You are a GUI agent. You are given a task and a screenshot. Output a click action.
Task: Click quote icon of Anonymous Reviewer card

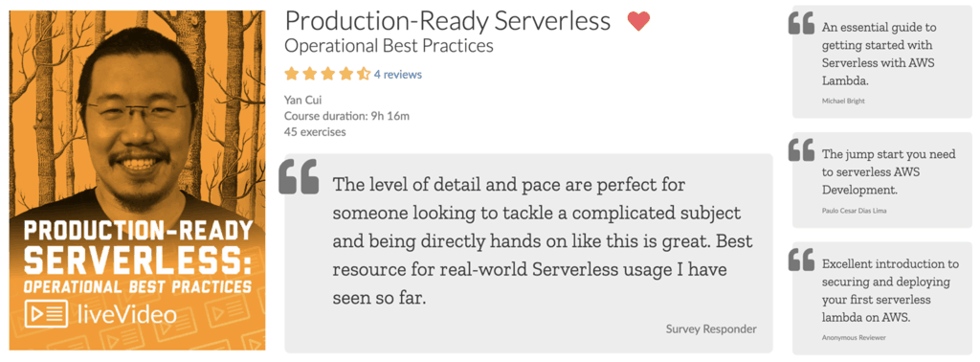[x=801, y=259]
